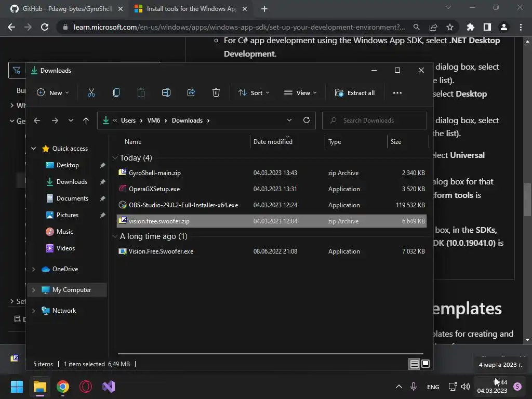Open a new browser tab
This screenshot has width=532, height=399.
click(264, 9)
